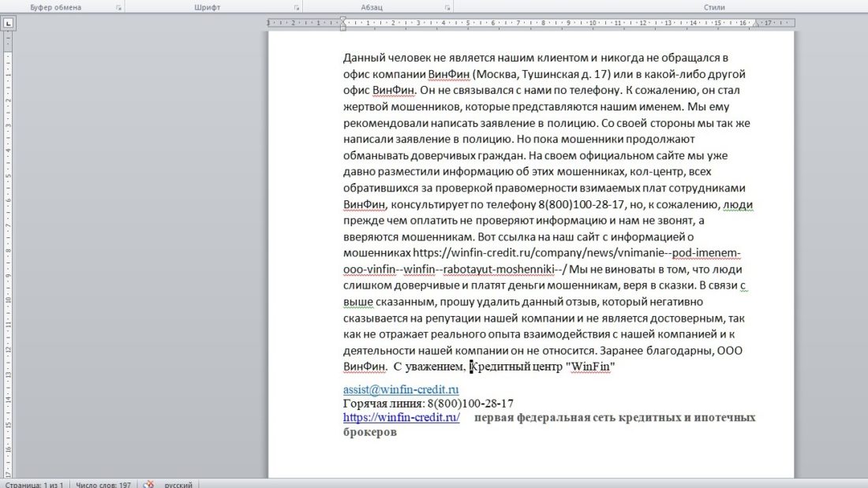868x488 pixels.
Task: Open the Буфер обмена dialog launcher
Action: click(118, 8)
